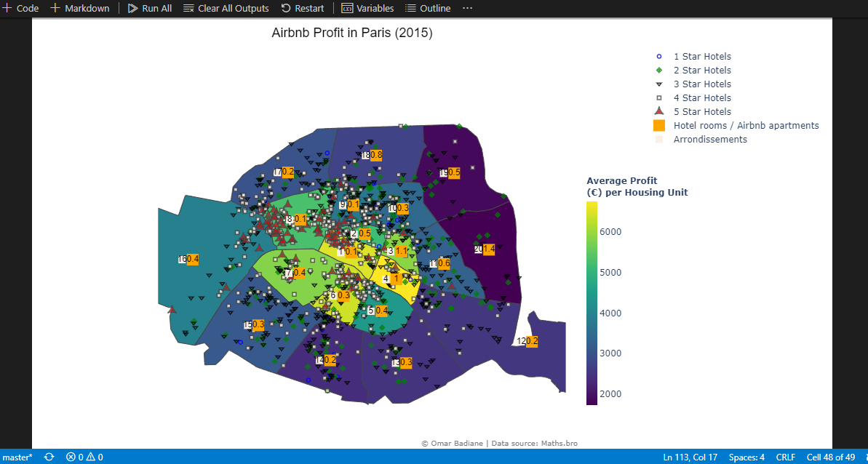This screenshot has width=868, height=464.
Task: Add a new Code cell
Action: 20,8
